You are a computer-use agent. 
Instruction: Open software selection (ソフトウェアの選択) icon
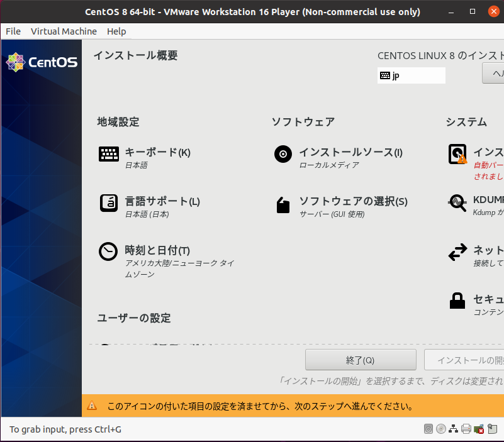tap(283, 204)
